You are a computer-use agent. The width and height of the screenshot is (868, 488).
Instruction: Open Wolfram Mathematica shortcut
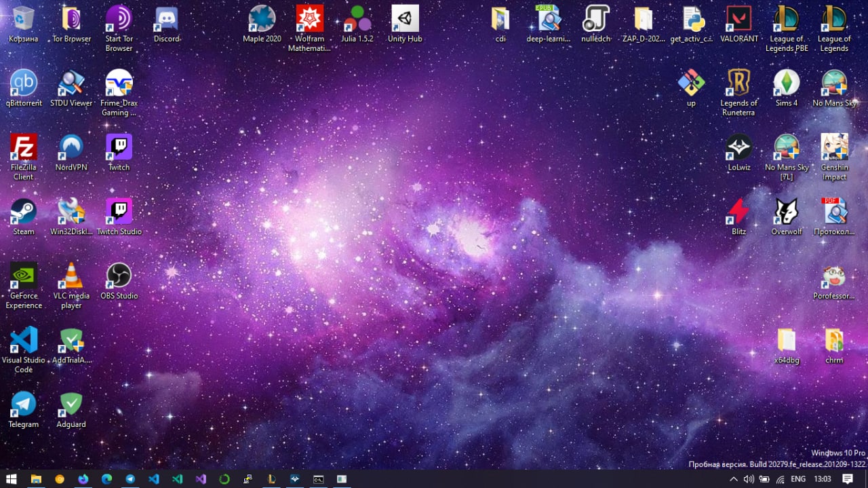click(x=310, y=29)
